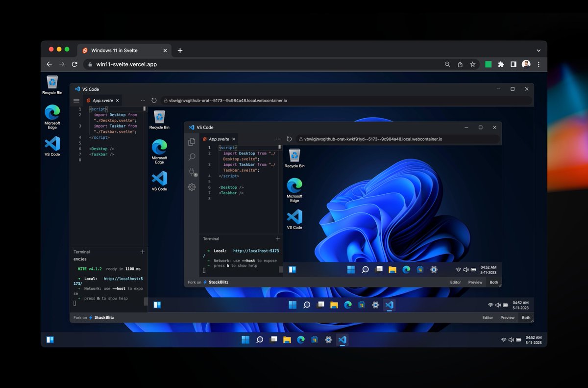The width and height of the screenshot is (588, 388).
Task: Bookmark page with Chrome star icon
Action: (x=473, y=64)
